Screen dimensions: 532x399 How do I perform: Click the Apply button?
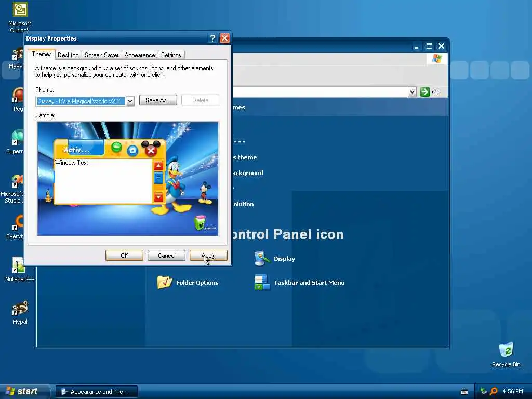click(208, 256)
